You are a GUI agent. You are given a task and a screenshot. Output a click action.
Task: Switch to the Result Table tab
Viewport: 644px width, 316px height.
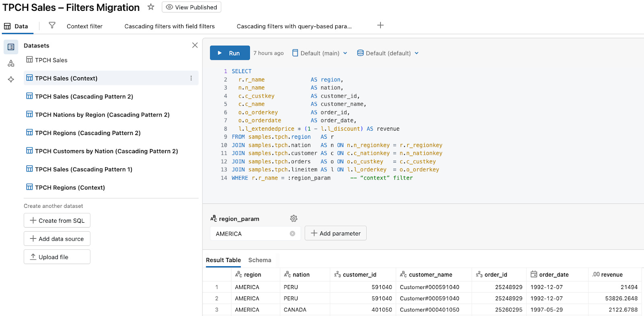coord(223,260)
